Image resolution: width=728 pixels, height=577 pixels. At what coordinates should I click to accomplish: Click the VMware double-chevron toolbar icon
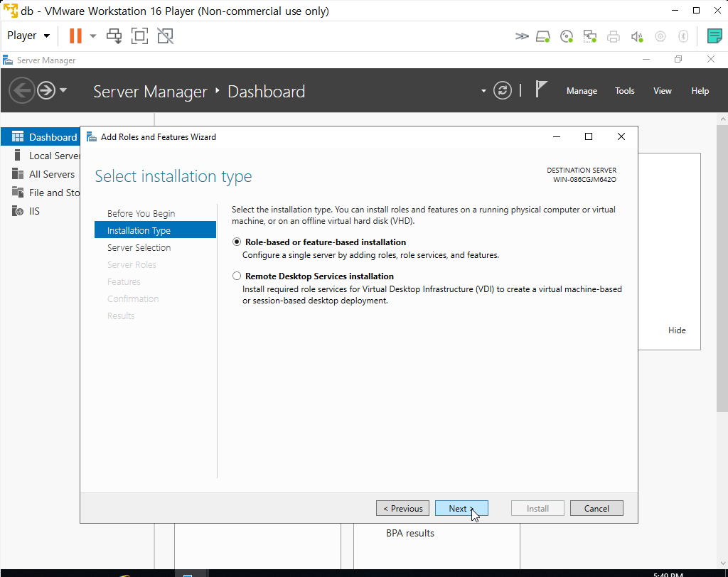(x=522, y=36)
